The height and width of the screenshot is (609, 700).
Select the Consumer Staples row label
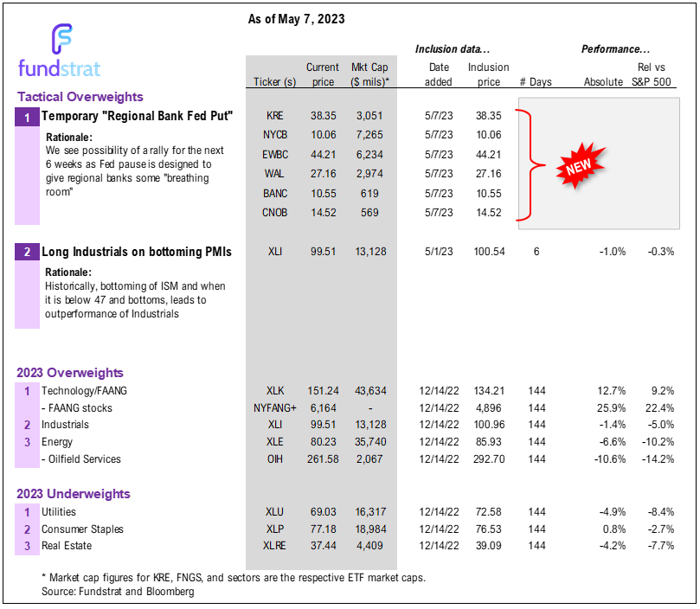pos(82,529)
